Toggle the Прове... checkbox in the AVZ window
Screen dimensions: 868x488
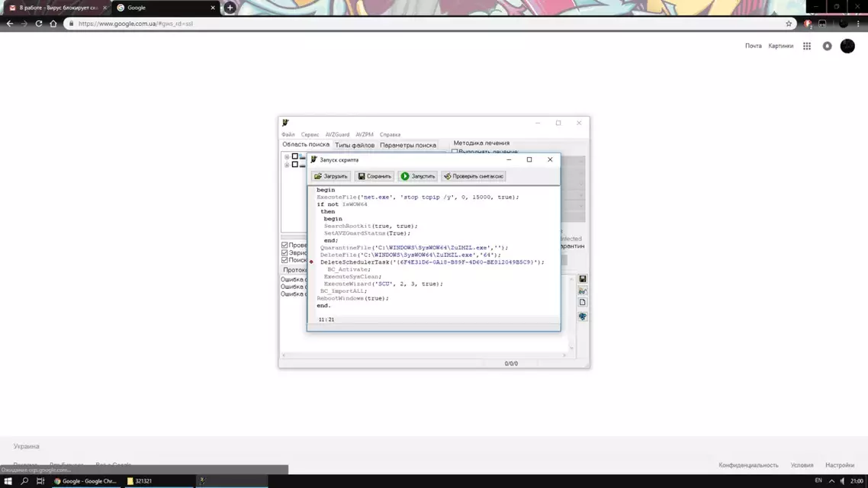pos(285,245)
